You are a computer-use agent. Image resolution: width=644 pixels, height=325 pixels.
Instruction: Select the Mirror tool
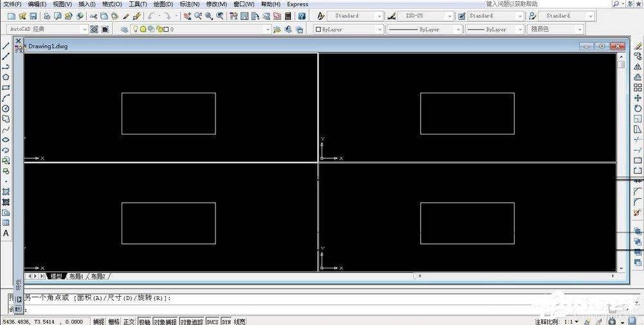tap(638, 66)
